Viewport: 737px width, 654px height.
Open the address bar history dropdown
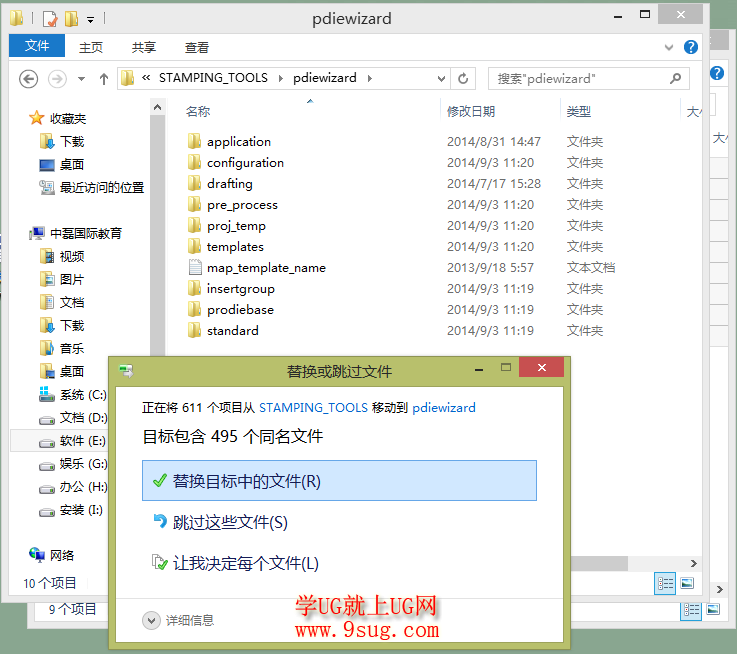(441, 79)
